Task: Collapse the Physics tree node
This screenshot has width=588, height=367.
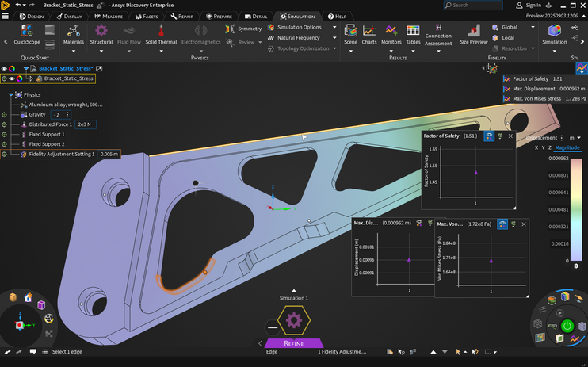Action: click(x=11, y=94)
